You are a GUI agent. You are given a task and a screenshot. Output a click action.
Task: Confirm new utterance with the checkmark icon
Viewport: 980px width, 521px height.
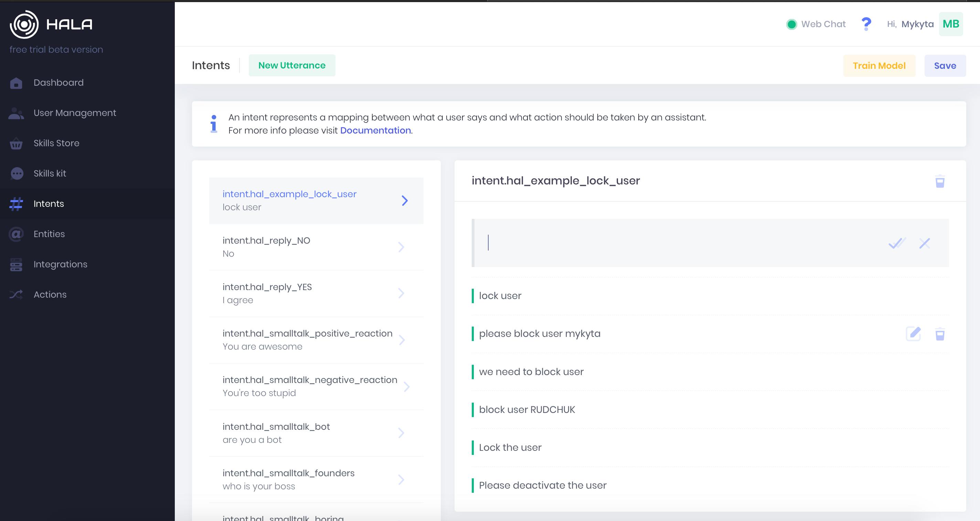897,243
